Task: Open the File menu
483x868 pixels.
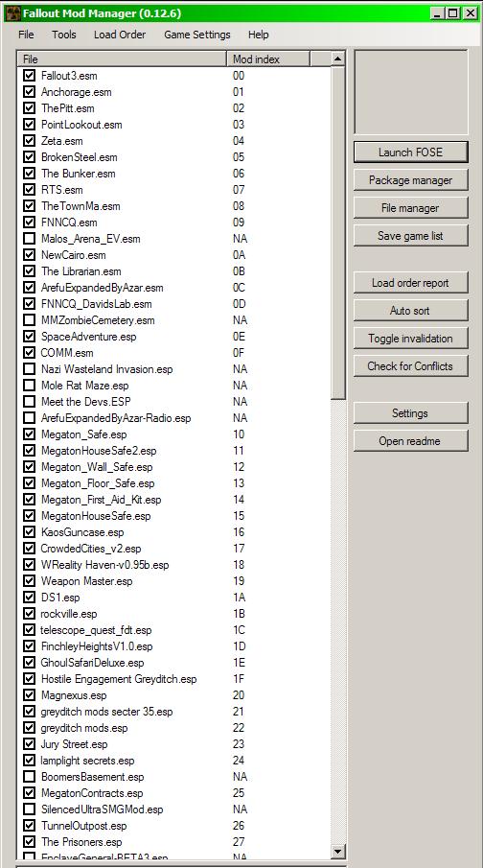Action: 26,35
